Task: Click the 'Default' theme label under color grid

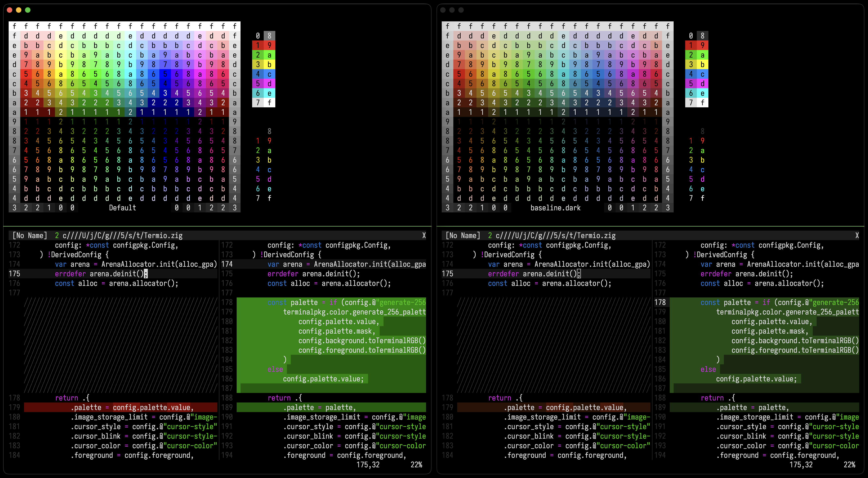Action: pos(122,208)
